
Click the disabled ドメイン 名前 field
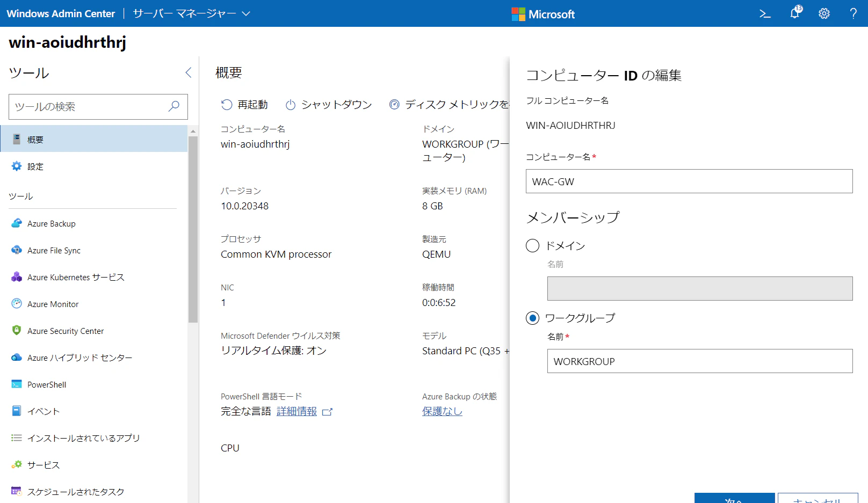coord(700,288)
